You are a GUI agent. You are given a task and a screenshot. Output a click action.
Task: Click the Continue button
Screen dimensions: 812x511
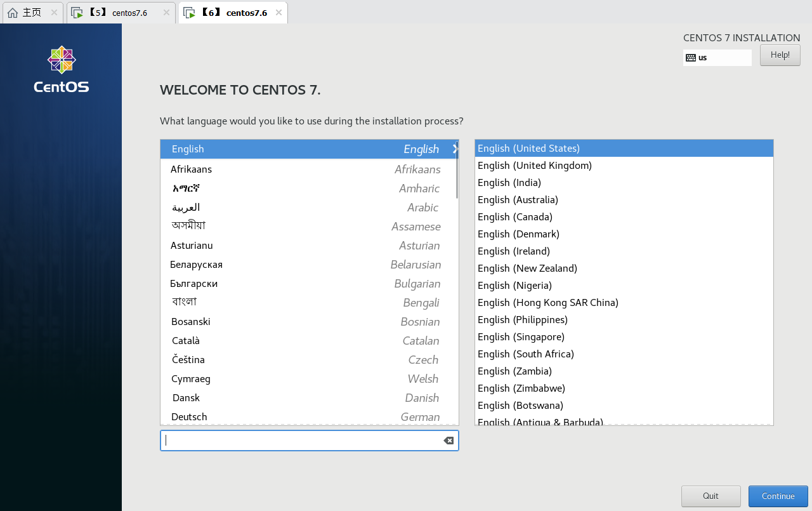[x=778, y=496]
